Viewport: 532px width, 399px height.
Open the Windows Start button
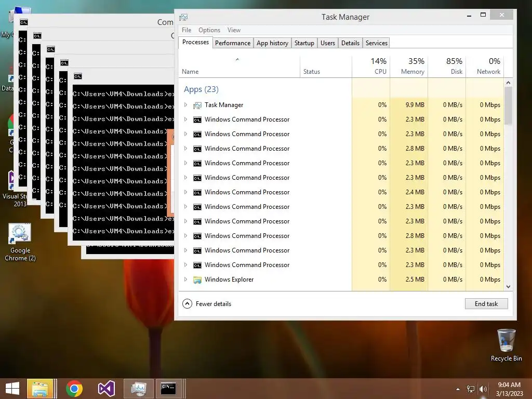click(x=12, y=389)
